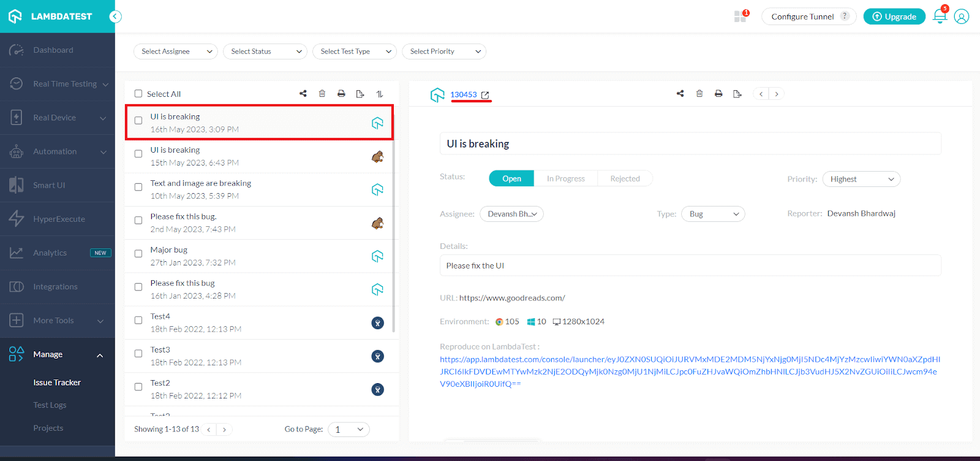Share issue 130453 from the detail toolbar
980x461 pixels.
680,94
